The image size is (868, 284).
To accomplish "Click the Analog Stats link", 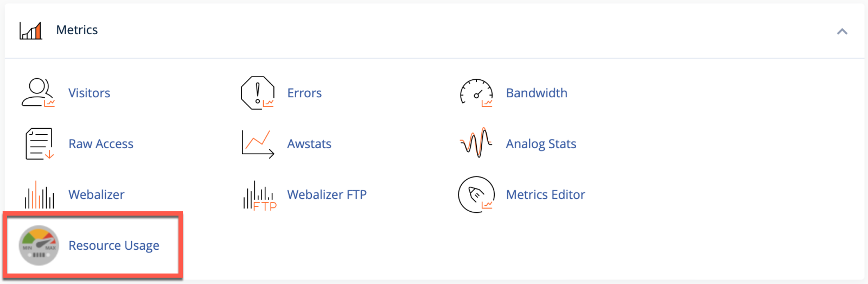I will pyautogui.click(x=541, y=144).
